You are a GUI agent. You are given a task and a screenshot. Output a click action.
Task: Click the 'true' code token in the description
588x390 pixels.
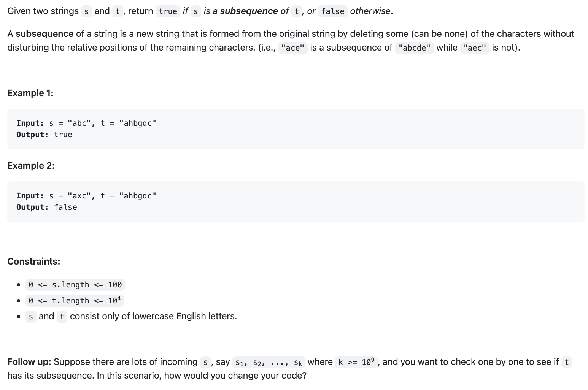[x=168, y=11]
